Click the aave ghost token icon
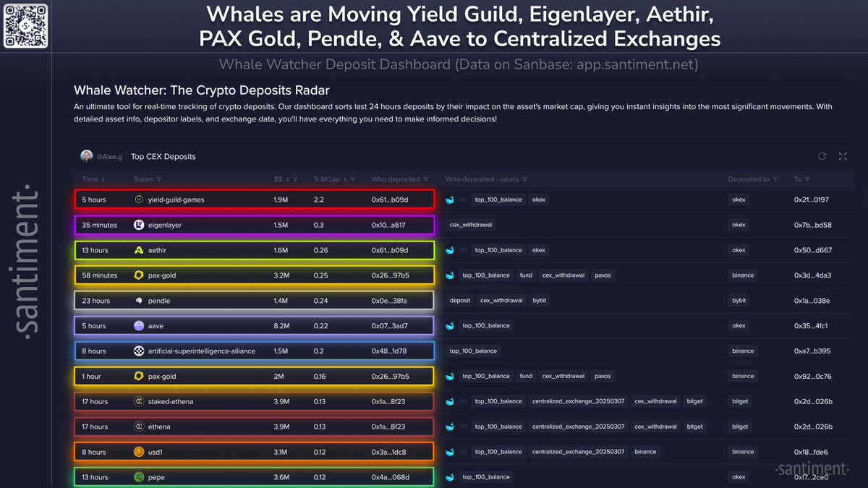This screenshot has width=868, height=488. click(x=139, y=326)
